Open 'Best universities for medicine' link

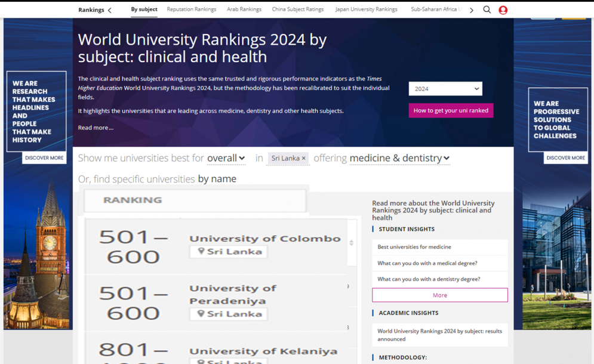point(414,247)
